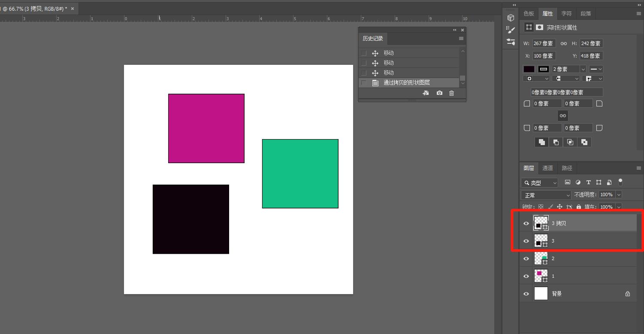
Task: Hide the 背景 layer with eye icon
Action: [526, 294]
